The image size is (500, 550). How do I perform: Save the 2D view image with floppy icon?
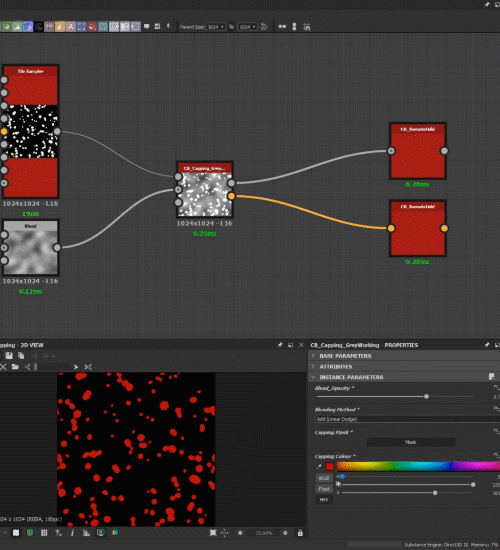[9, 356]
